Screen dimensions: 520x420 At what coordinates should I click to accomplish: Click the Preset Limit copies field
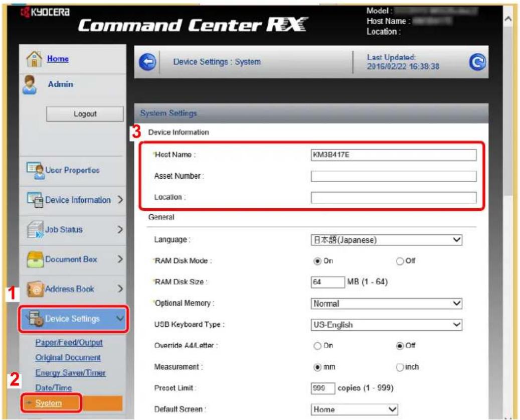point(323,388)
